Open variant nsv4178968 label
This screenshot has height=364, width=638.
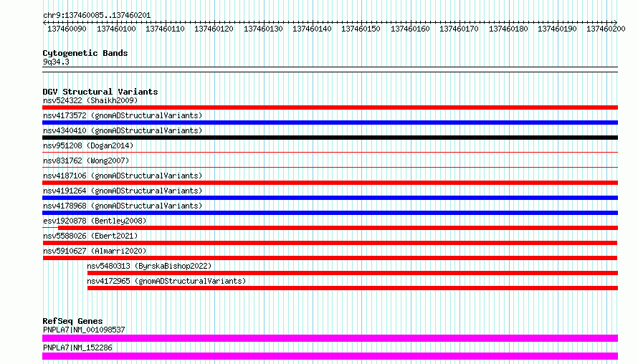click(123, 206)
